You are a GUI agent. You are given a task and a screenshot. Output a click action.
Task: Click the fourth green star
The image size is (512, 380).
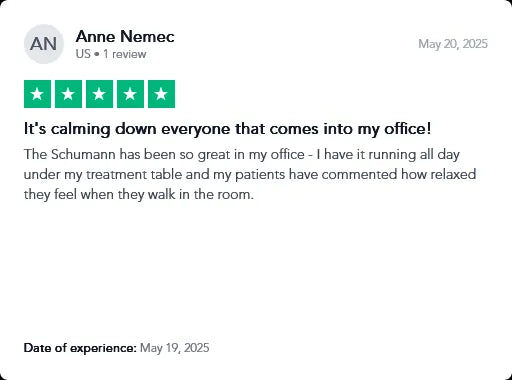click(x=130, y=94)
